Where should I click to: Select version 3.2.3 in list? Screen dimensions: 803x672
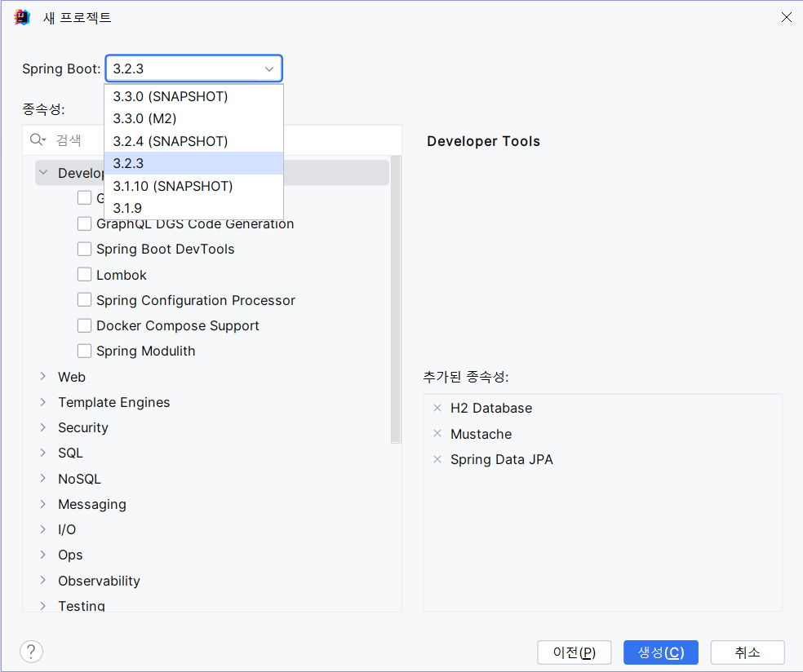(x=193, y=163)
